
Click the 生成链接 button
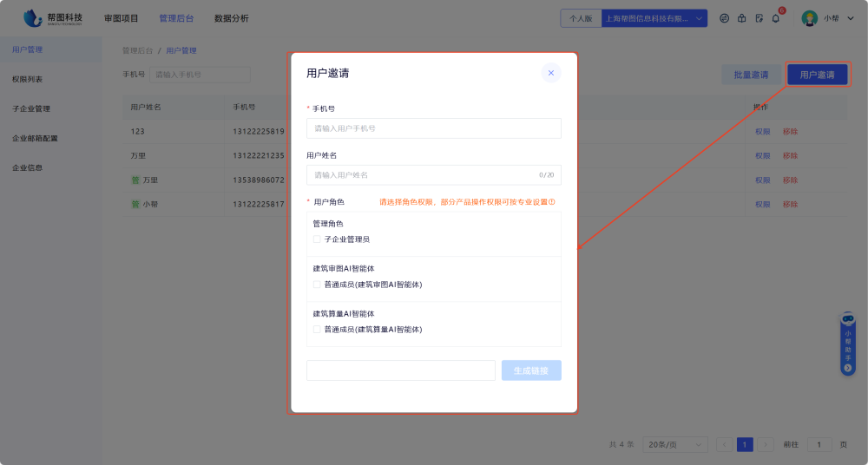pos(531,370)
